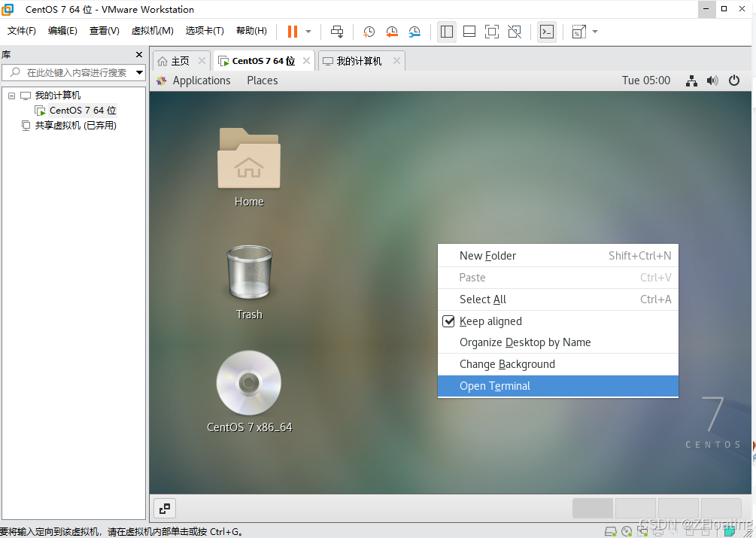Switch to the 主页 tab
The image size is (756, 538).
tap(181, 61)
